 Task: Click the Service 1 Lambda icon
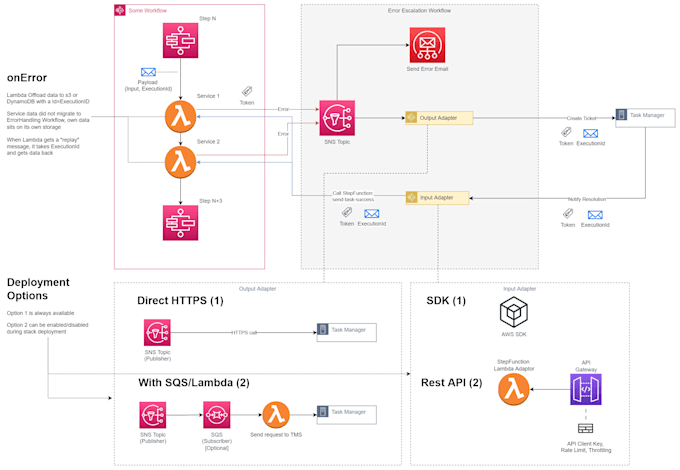point(180,117)
